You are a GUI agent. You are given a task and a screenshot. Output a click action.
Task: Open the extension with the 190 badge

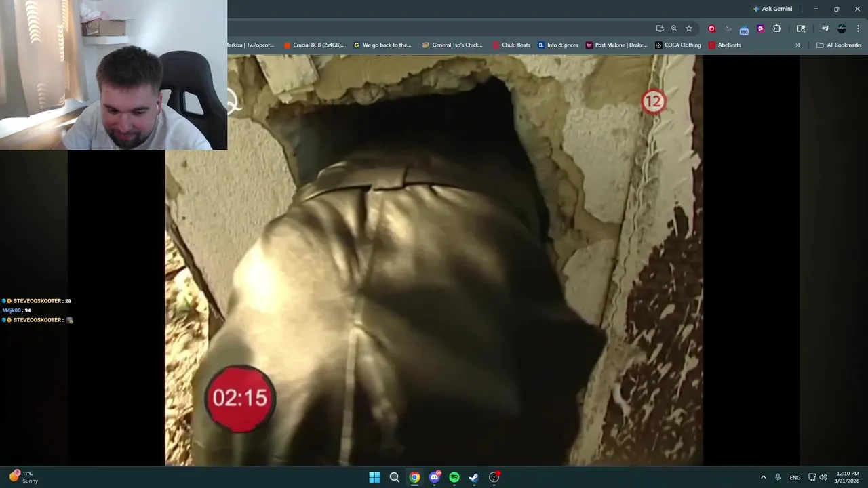tap(744, 29)
